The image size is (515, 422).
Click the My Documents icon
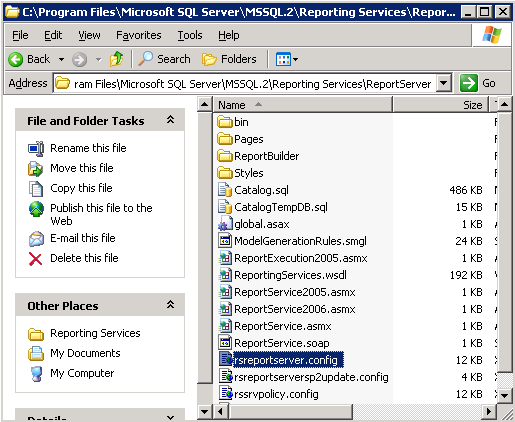[x=36, y=354]
